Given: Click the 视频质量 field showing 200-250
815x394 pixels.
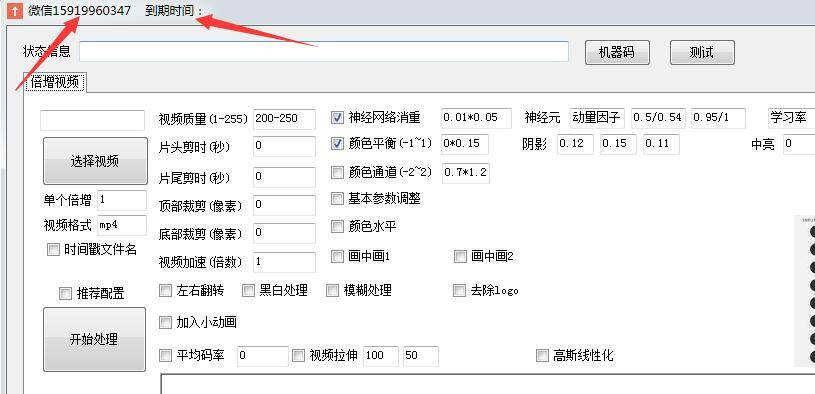Looking at the screenshot, I should point(284,119).
